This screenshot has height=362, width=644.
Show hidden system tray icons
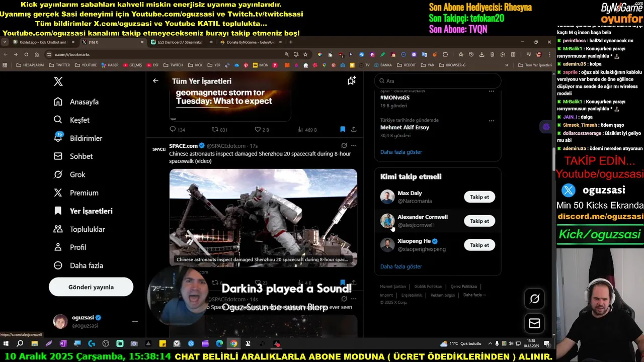[x=491, y=344]
